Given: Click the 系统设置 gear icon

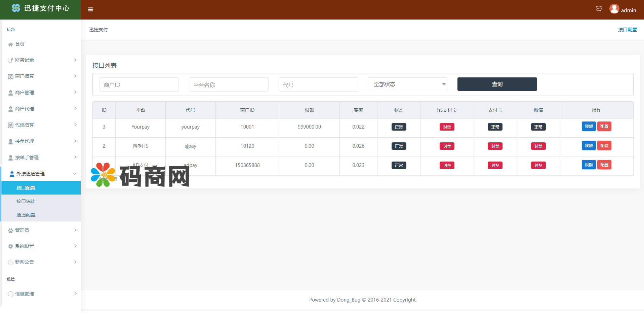Looking at the screenshot, I should pyautogui.click(x=10, y=246).
